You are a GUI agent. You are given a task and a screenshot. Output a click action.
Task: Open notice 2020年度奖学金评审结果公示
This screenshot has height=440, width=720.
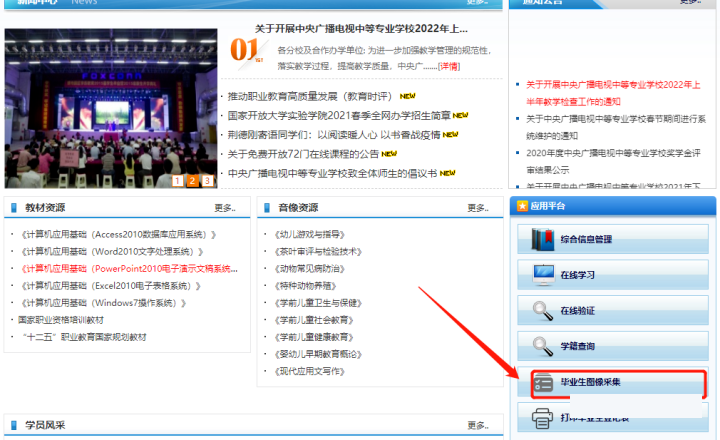click(x=613, y=161)
